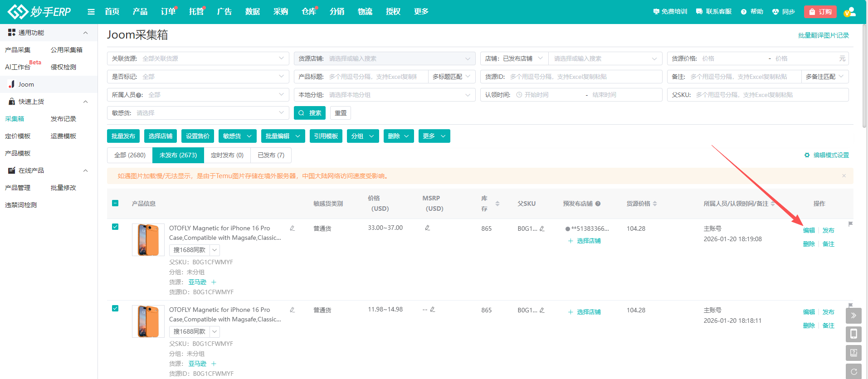Open the edit mode settings gear
868x379 pixels.
(x=807, y=155)
